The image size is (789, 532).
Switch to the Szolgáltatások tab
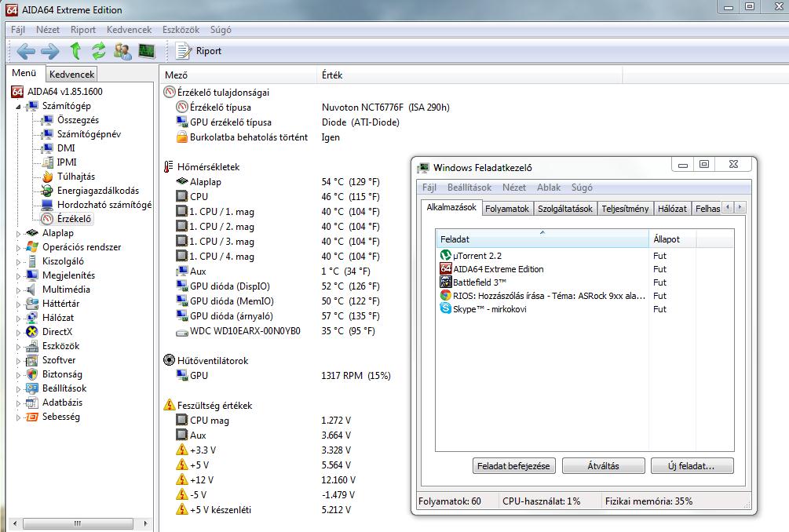[x=564, y=208]
